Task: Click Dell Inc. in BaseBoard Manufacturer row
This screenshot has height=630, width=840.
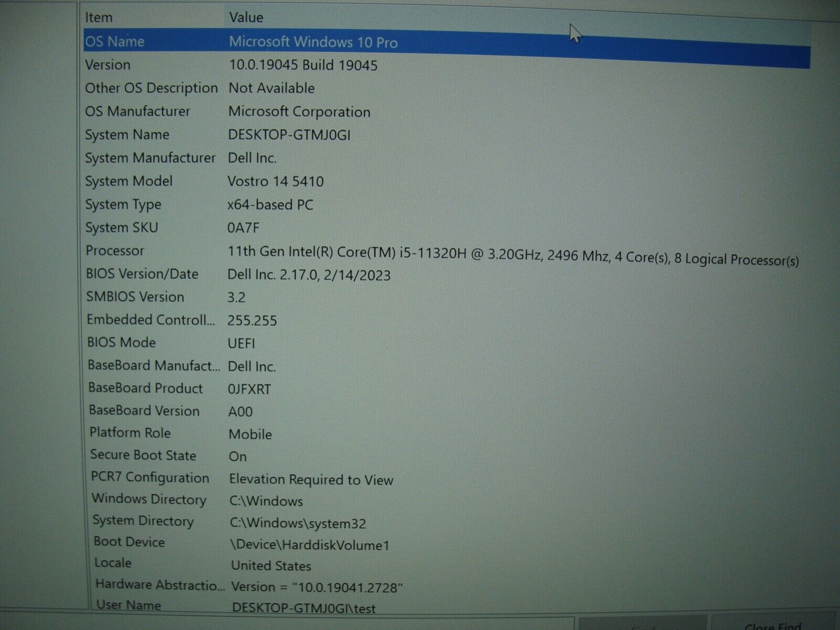Action: pos(252,366)
